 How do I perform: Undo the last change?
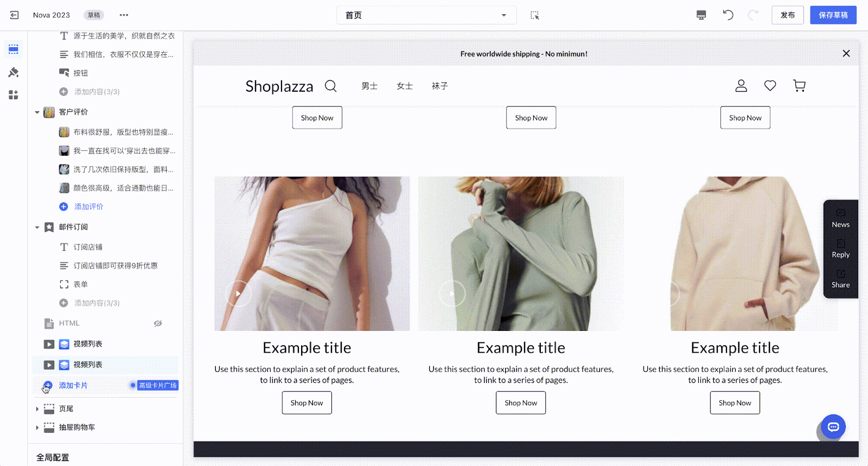(728, 15)
